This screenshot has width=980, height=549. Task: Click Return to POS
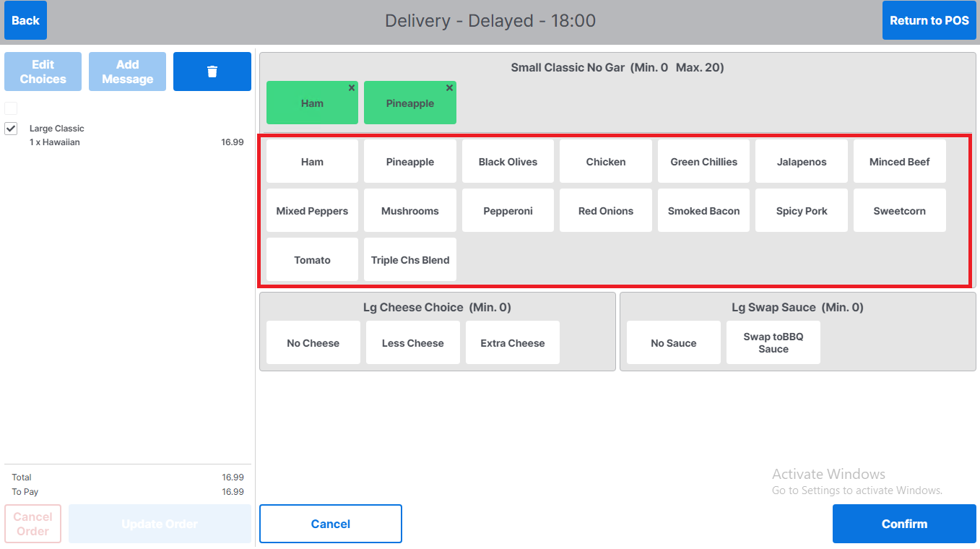[x=929, y=21]
